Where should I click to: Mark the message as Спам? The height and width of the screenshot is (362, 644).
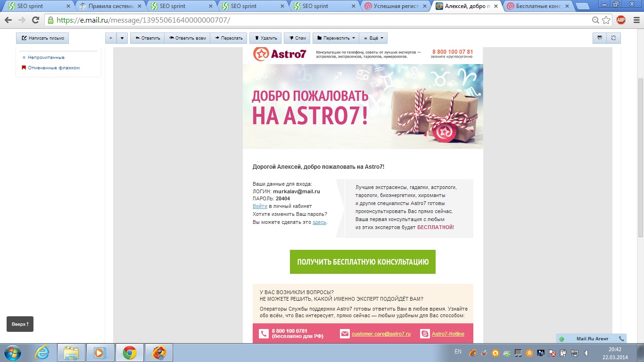[x=297, y=38]
